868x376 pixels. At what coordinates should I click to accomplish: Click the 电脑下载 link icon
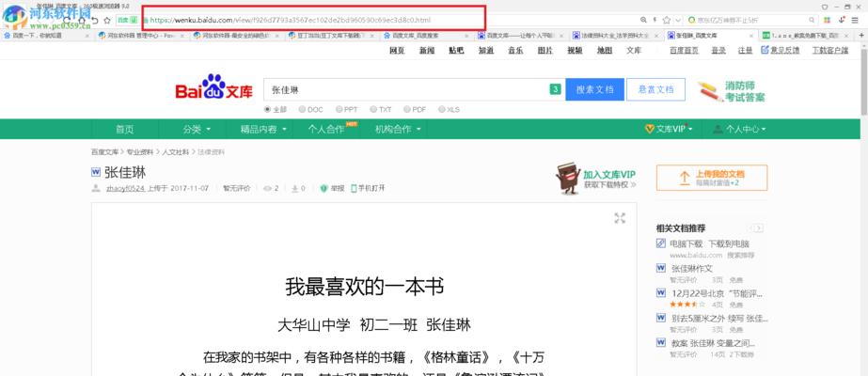point(661,243)
